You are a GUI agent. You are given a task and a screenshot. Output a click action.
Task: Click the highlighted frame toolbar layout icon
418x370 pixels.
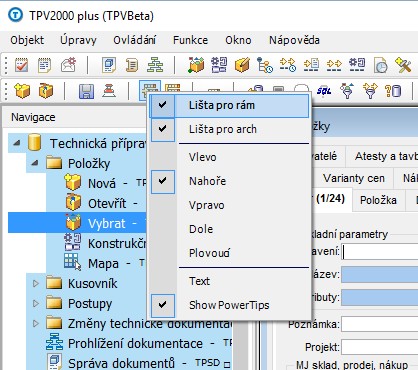tap(150, 89)
